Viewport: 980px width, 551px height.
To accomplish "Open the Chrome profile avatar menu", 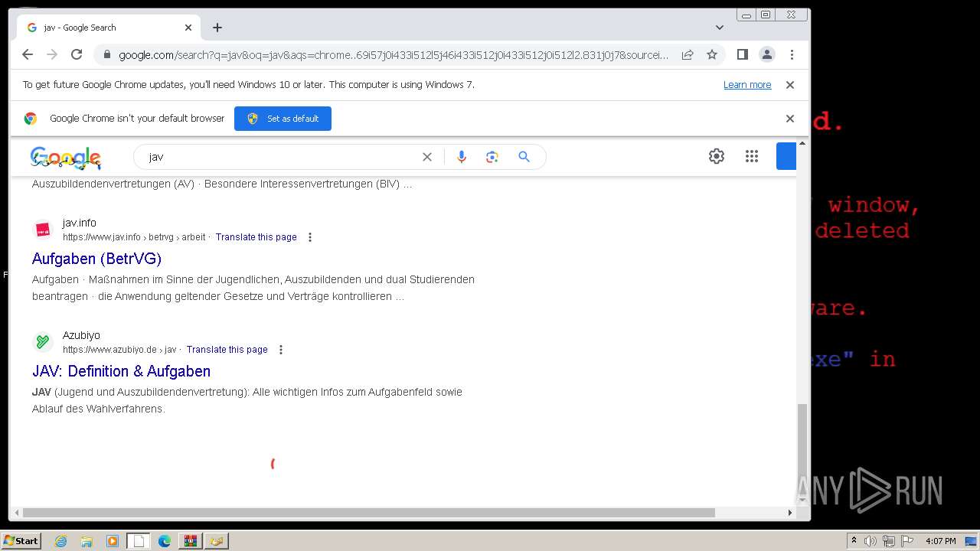I will click(766, 54).
